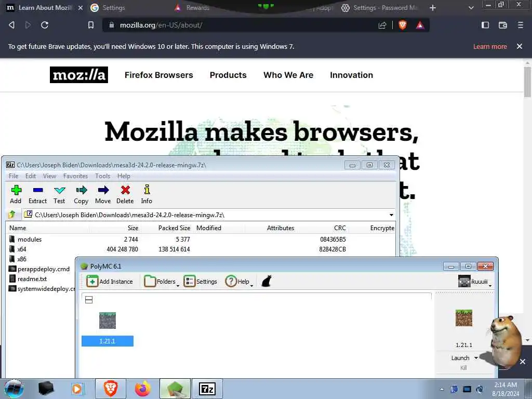
Task: Click Learn more about Brave updates
Action: click(490, 46)
